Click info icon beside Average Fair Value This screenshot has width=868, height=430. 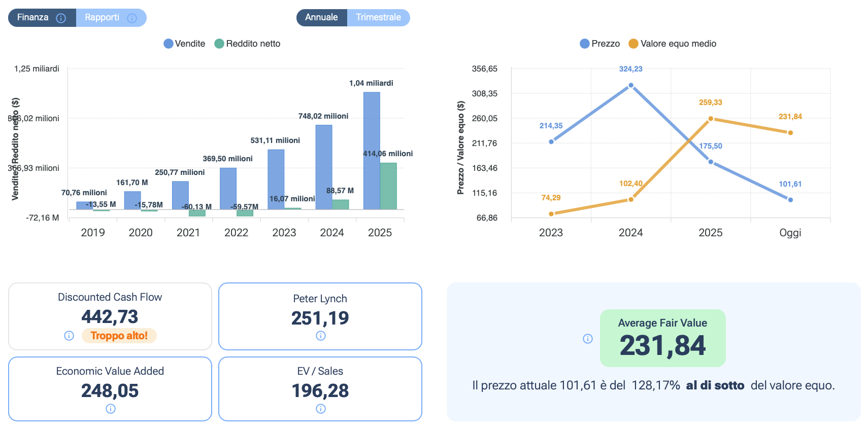(x=587, y=339)
